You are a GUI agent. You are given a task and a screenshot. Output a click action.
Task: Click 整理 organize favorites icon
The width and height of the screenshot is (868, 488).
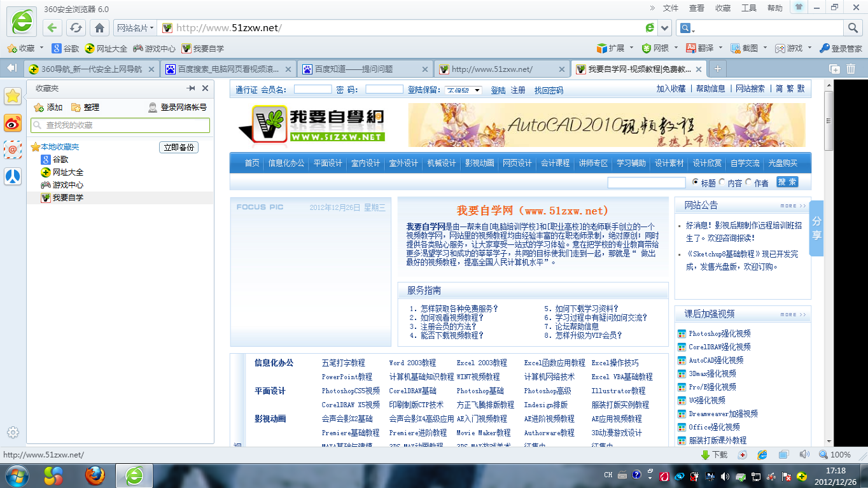coord(85,108)
